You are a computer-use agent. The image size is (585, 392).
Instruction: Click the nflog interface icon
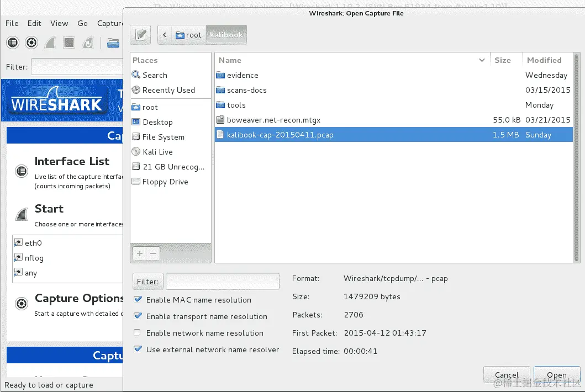point(18,258)
